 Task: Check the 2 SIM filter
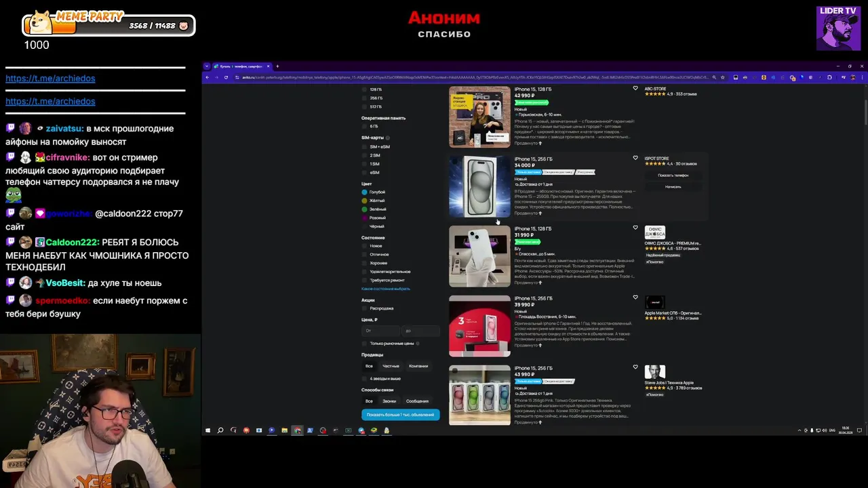[x=364, y=155]
